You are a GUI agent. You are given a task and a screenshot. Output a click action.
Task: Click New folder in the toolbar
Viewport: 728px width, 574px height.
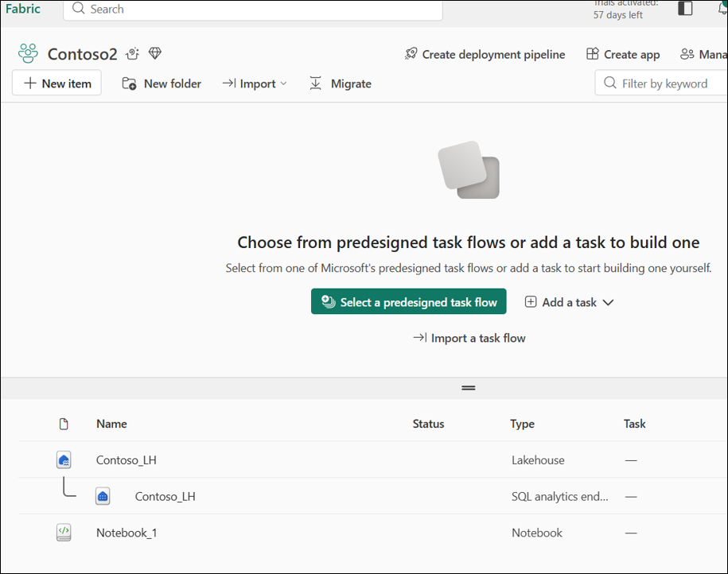pyautogui.click(x=162, y=83)
